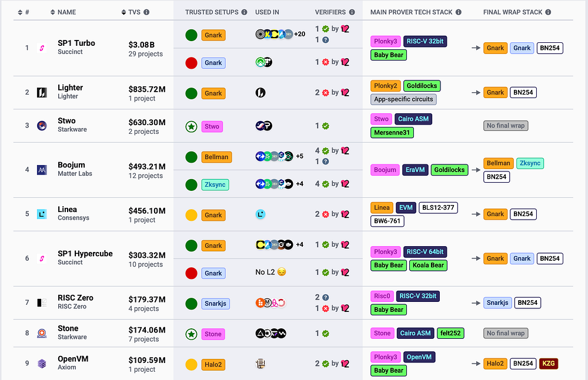Open the SP1 Turbo project name
This screenshot has height=380, width=588.
click(76, 43)
